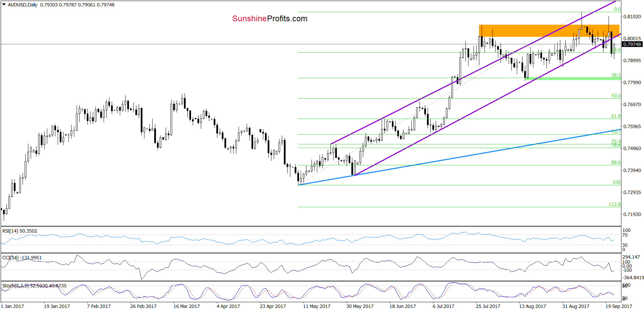This screenshot has height=311, width=644.
Task: Click the 88.6 Fibonacci level label
Action: point(616,162)
